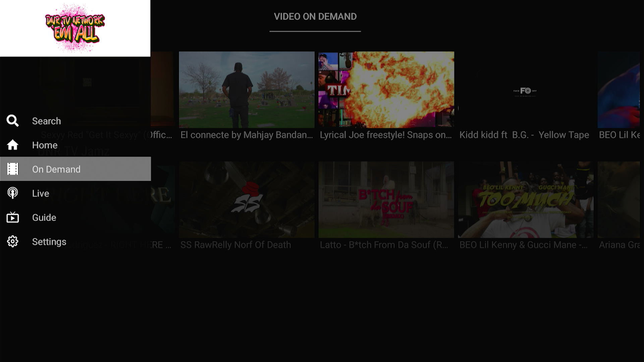Click 'BEO Lil Ke' title in top row
This screenshot has height=362, width=644.
tap(620, 135)
